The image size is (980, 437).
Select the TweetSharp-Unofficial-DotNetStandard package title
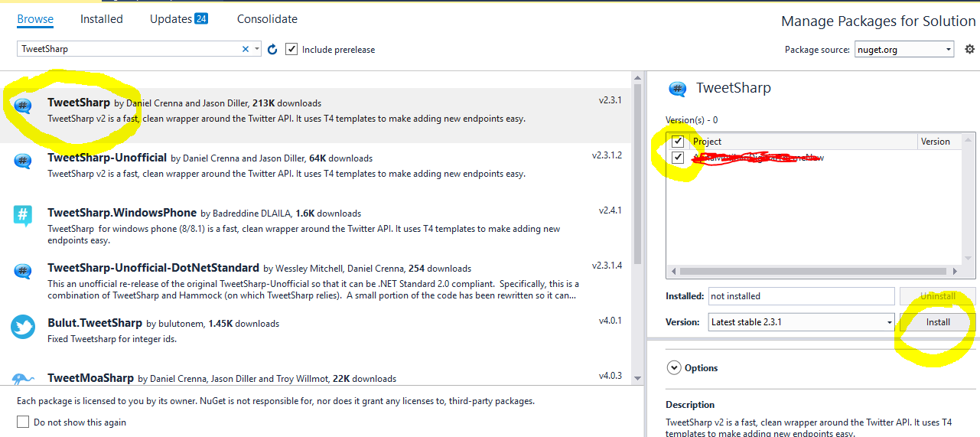(x=153, y=268)
